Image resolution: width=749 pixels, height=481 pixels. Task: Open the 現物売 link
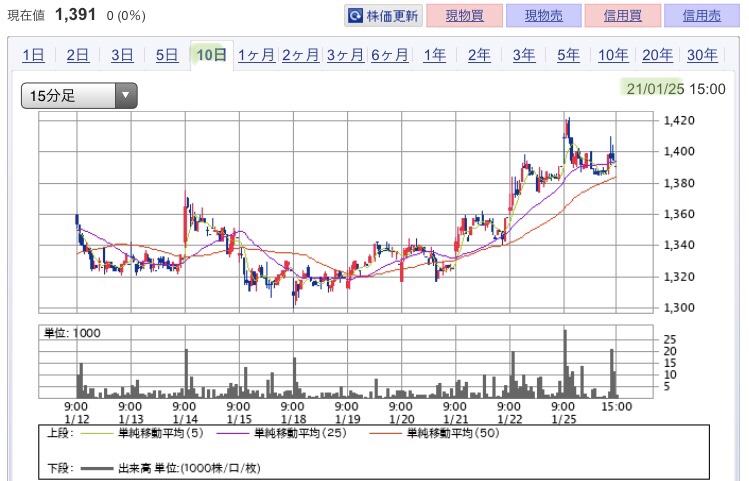[544, 16]
